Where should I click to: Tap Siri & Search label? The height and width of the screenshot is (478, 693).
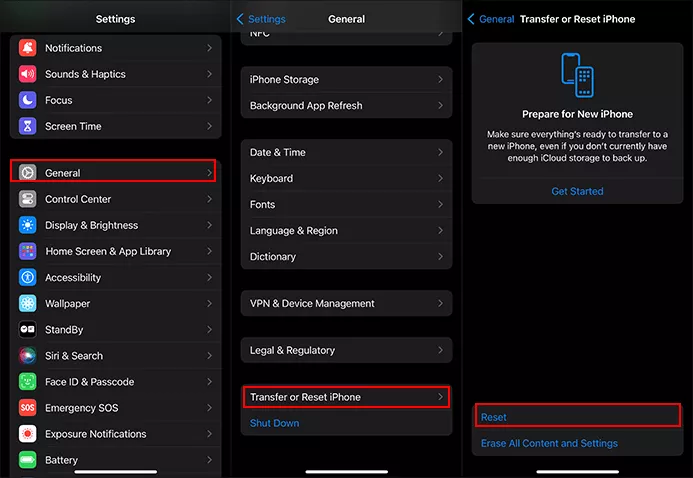pos(74,356)
